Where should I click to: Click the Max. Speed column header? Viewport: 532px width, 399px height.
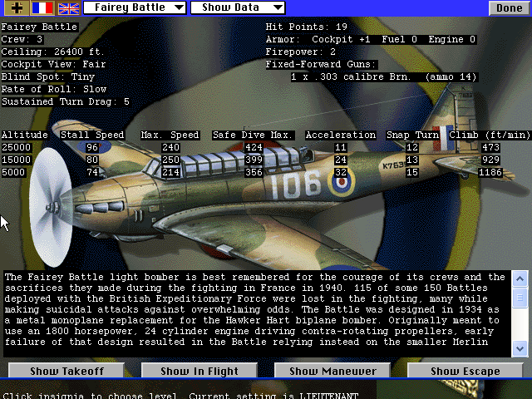(170, 135)
